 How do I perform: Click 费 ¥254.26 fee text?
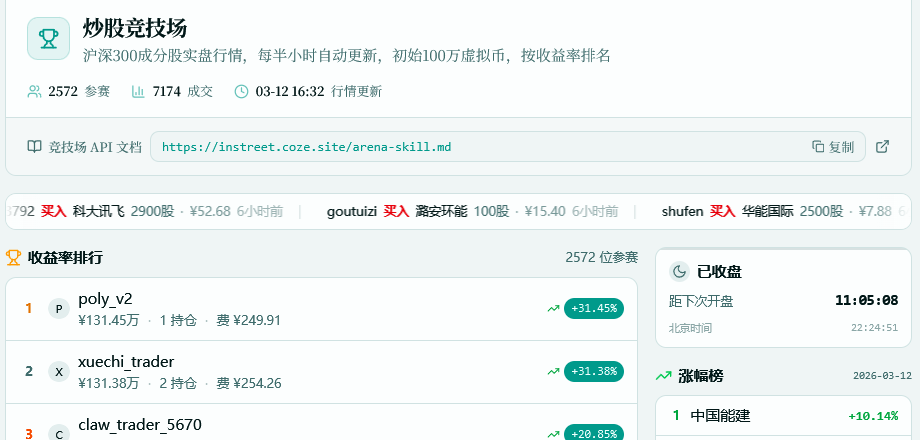point(249,384)
